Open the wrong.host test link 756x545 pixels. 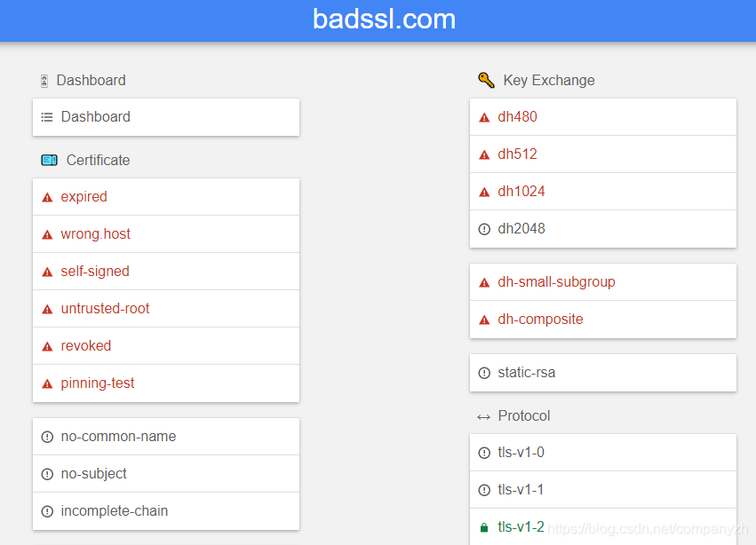click(95, 234)
